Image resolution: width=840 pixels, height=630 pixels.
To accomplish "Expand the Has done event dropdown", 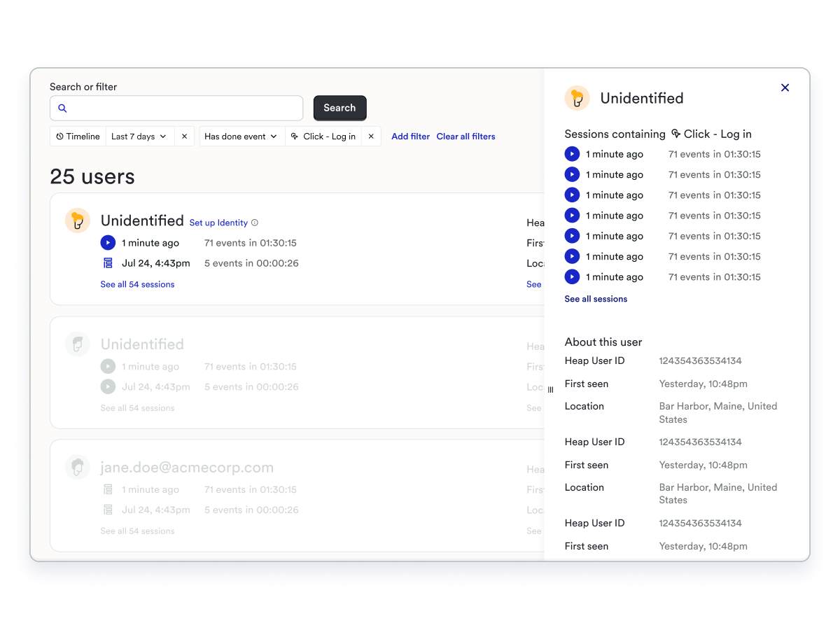I will click(241, 136).
